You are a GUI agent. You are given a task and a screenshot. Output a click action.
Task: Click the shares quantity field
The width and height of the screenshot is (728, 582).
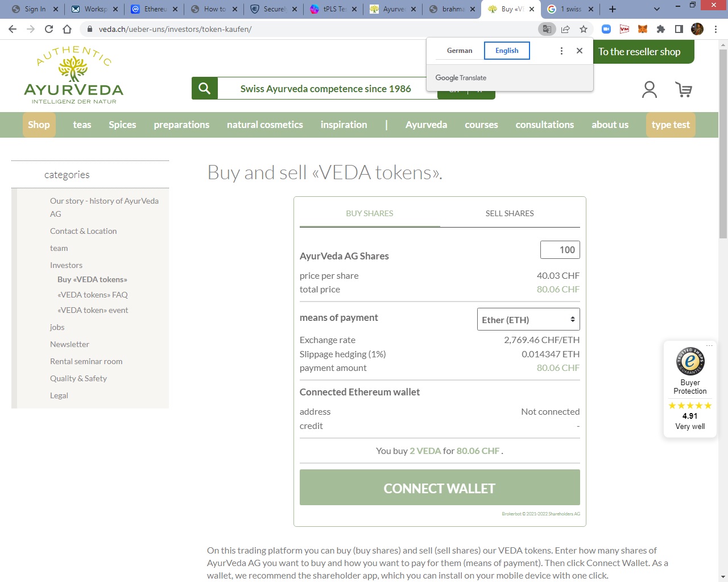point(560,250)
